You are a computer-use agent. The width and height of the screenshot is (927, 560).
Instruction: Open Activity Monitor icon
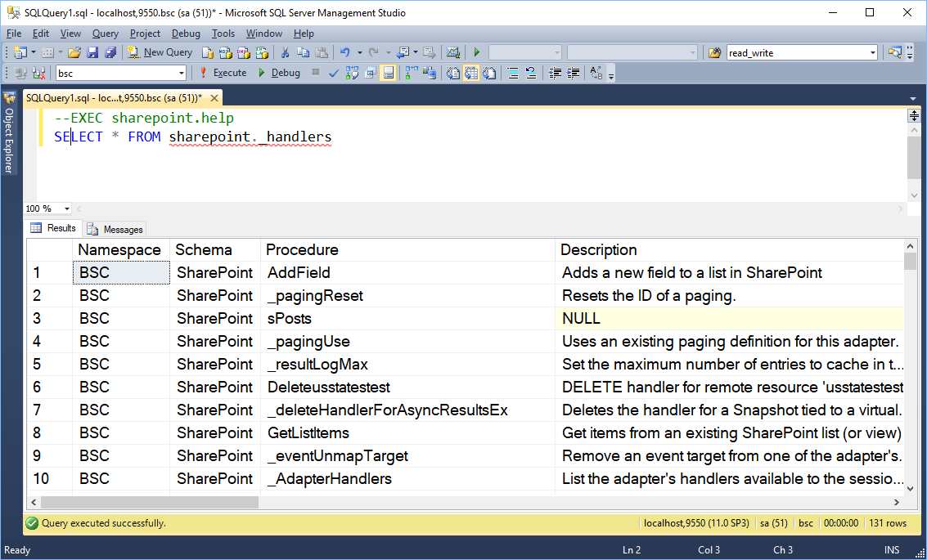[453, 52]
